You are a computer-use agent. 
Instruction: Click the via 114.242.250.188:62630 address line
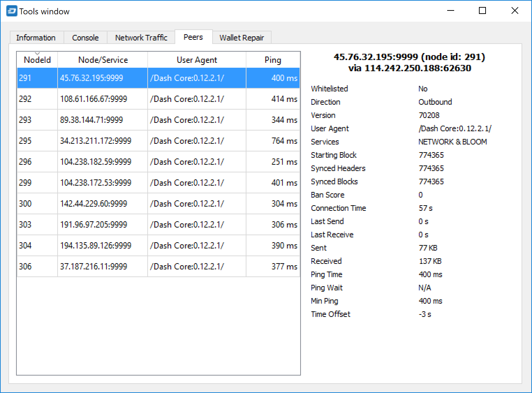tap(409, 68)
